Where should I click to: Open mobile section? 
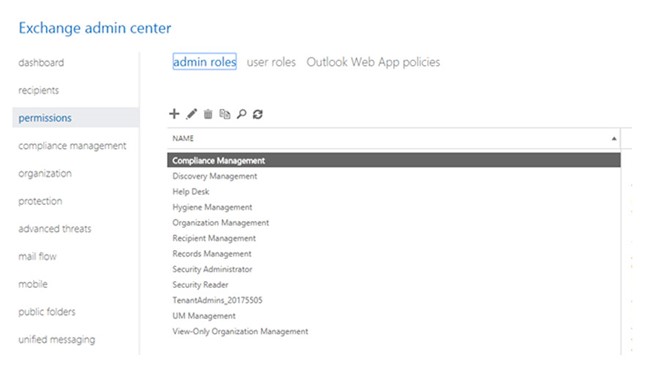[x=33, y=284]
